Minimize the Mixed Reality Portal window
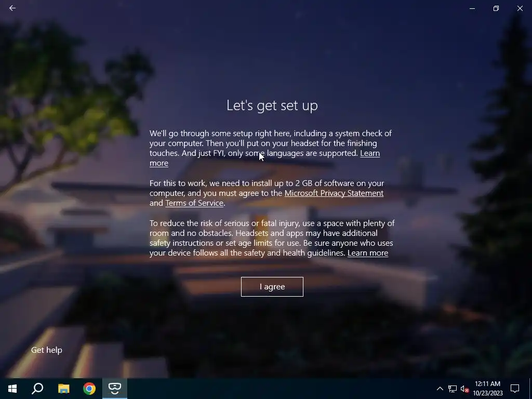Image resolution: width=532 pixels, height=399 pixels. pos(472,8)
